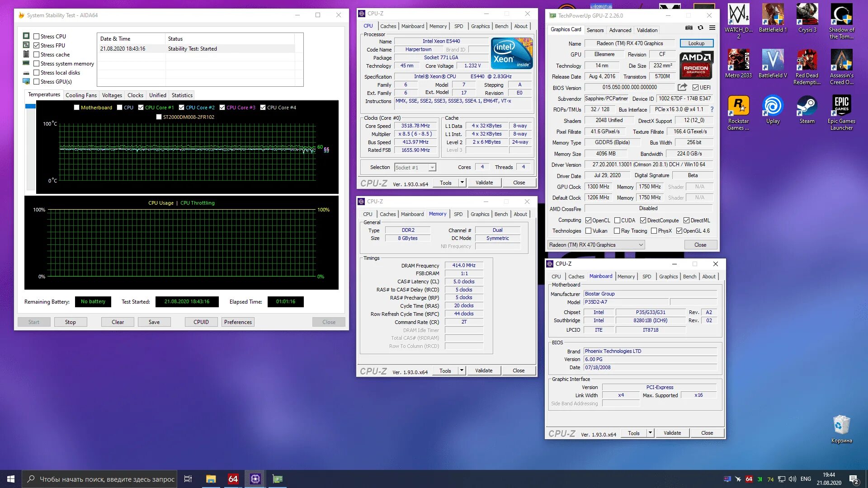Screen dimensions: 868x488
Task: Click the BIOS export share icon
Action: 682,87
